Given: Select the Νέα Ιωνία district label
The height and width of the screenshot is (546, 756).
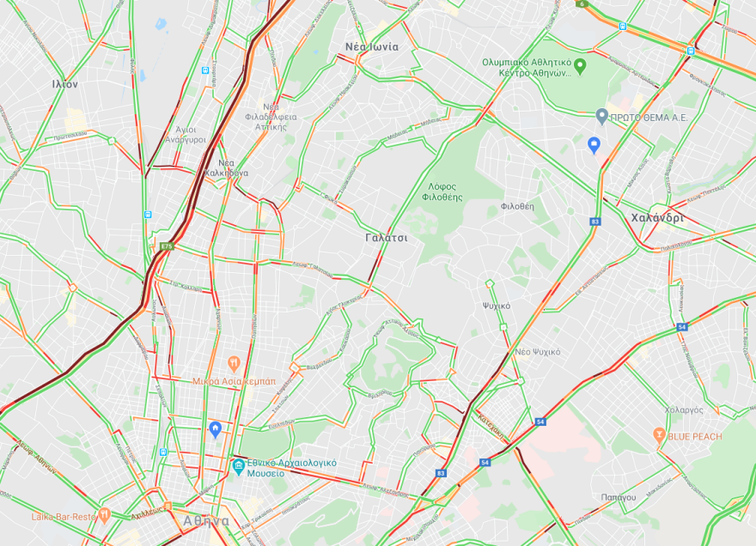Looking at the screenshot, I should point(372,46).
